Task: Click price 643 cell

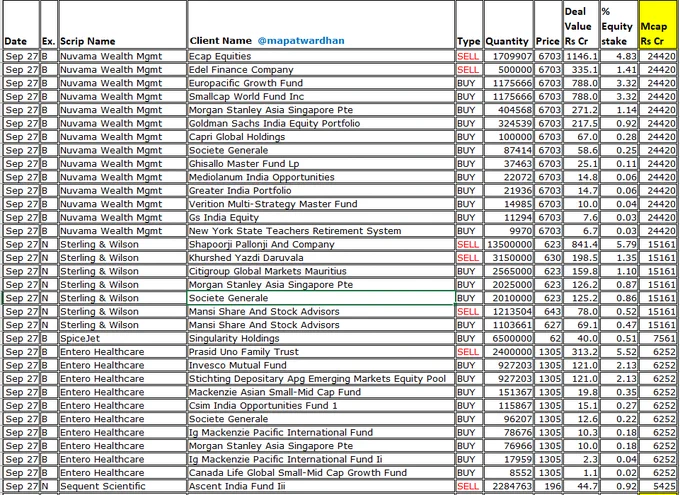Action: (x=548, y=311)
